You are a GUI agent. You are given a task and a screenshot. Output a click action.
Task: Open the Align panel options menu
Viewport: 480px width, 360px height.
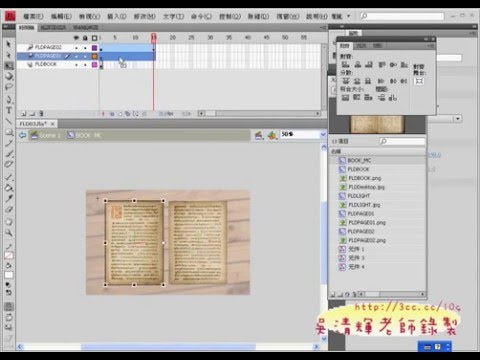(431, 46)
